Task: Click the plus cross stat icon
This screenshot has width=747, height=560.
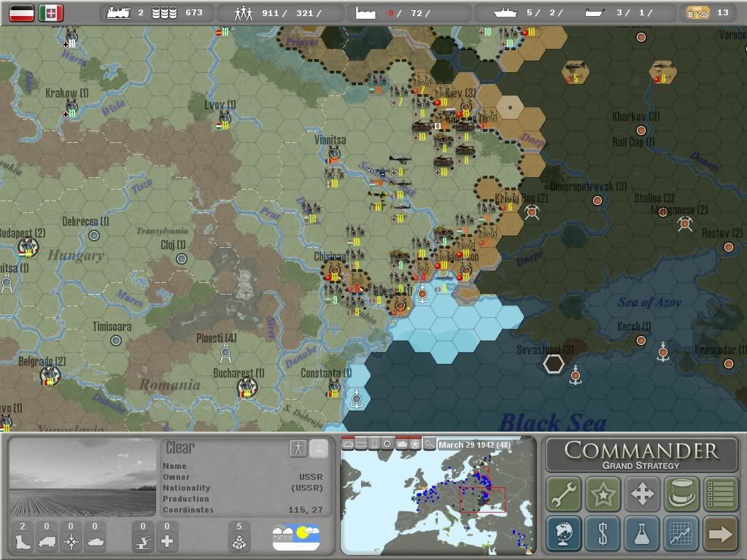Action: tap(167, 542)
